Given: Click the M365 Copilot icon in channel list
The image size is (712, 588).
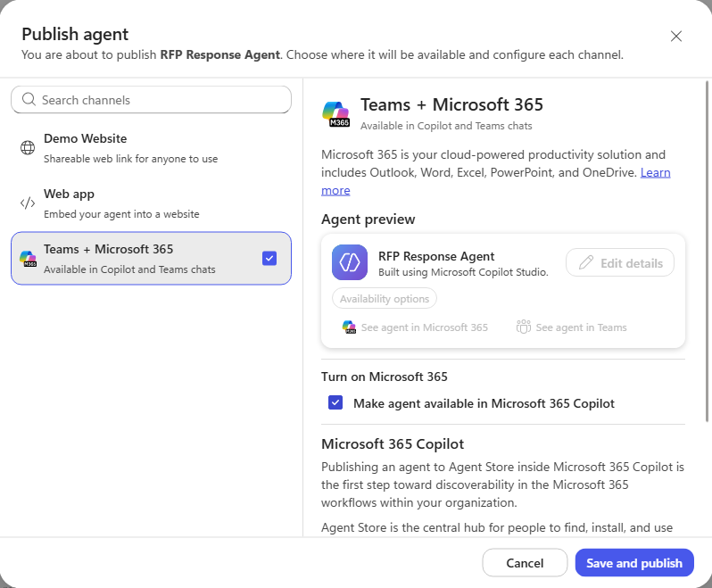Looking at the screenshot, I should click(x=29, y=259).
